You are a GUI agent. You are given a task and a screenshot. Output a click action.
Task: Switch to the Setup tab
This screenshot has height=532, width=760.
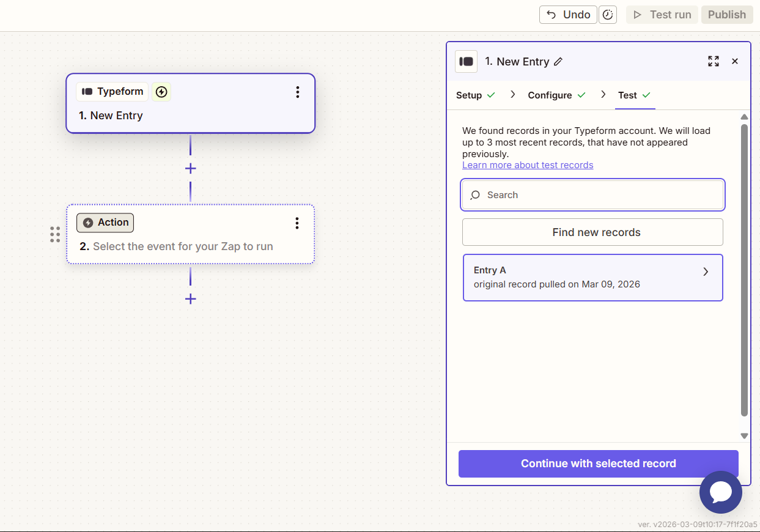click(469, 95)
